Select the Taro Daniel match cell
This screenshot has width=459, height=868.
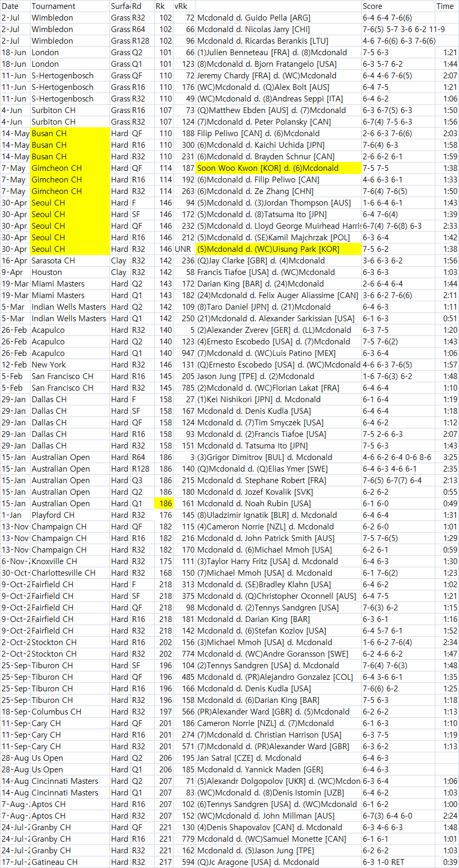pyautogui.click(x=279, y=307)
